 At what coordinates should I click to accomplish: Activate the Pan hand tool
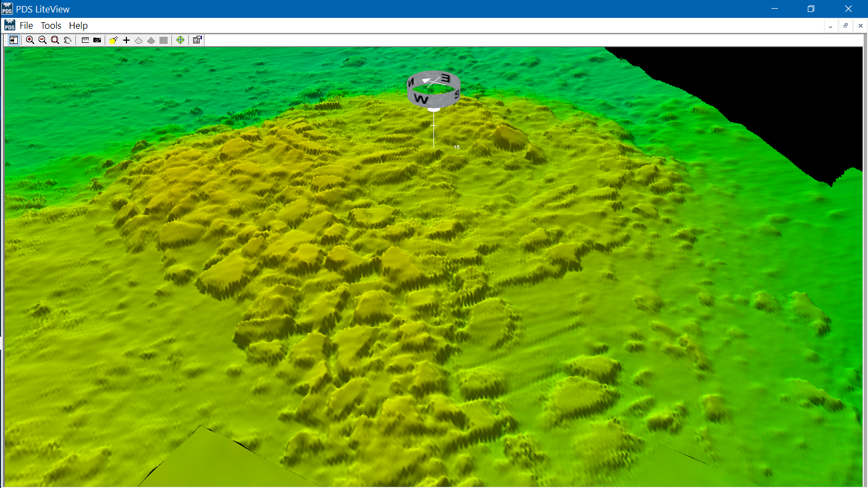(67, 40)
